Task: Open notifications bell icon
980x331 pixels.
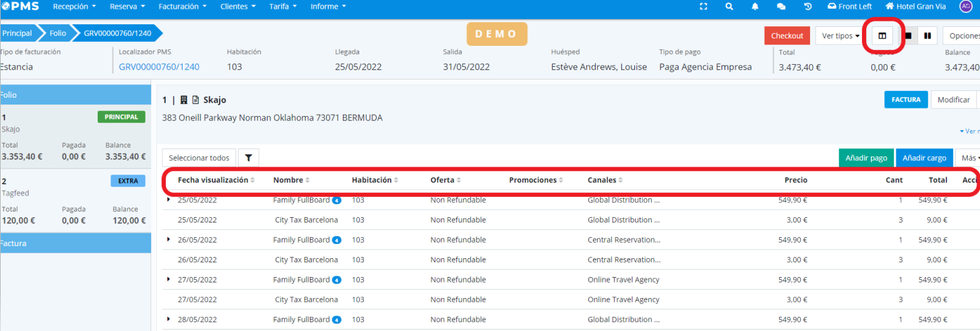Action: point(755,7)
